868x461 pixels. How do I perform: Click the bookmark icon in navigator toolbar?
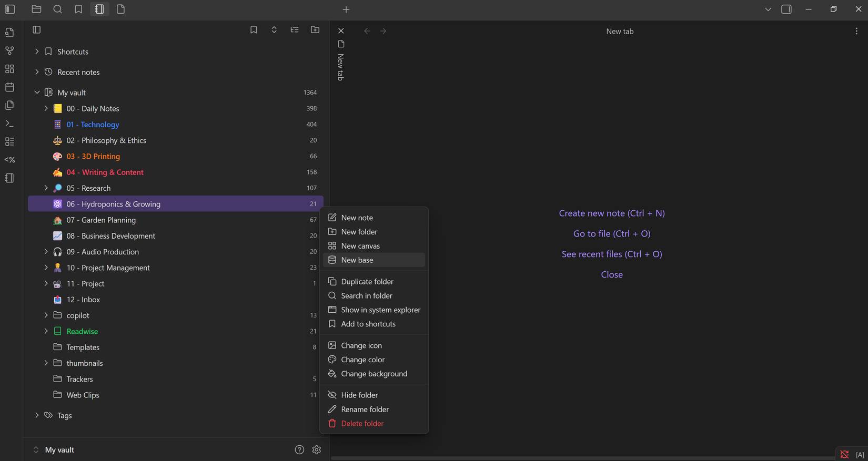click(x=254, y=30)
